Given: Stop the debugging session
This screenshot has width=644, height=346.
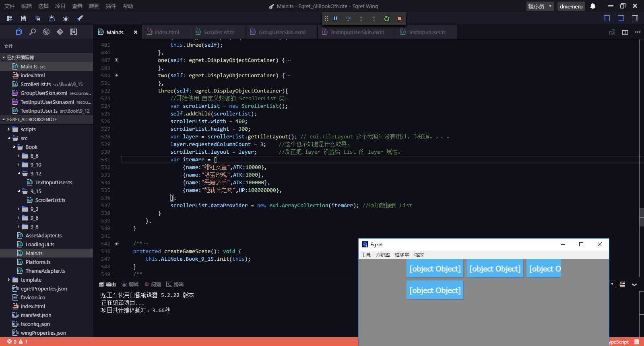Looking at the screenshot, I should (x=400, y=19).
